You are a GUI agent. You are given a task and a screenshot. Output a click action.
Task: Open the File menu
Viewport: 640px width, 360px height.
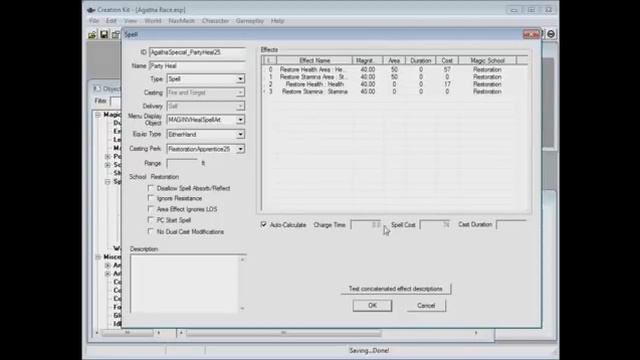pos(94,21)
